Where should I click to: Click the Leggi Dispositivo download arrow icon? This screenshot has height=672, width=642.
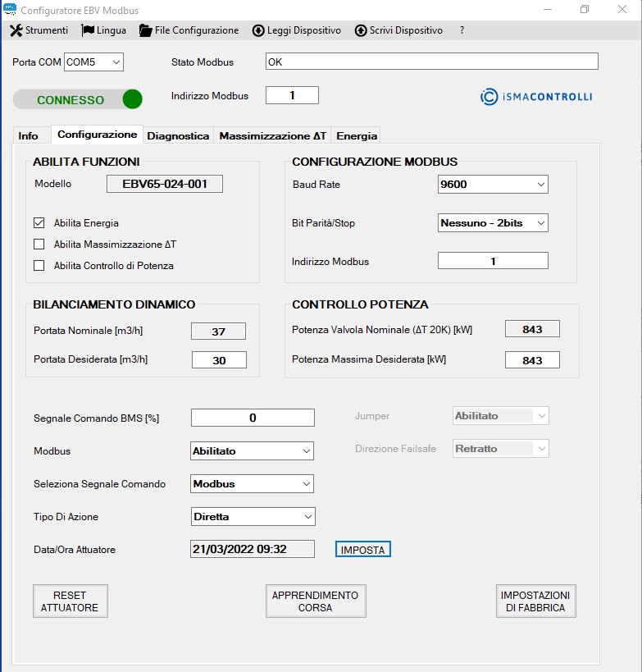258,30
